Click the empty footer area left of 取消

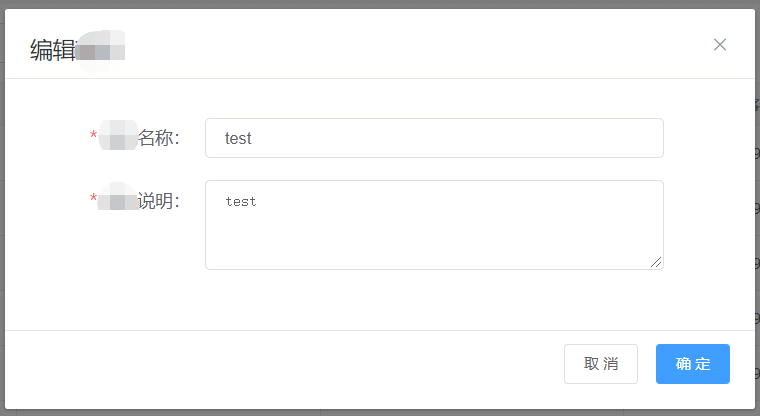[284, 364]
